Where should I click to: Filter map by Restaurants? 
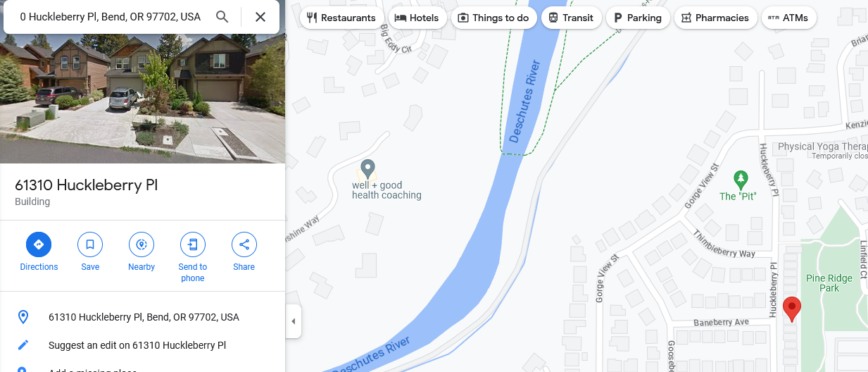point(341,18)
